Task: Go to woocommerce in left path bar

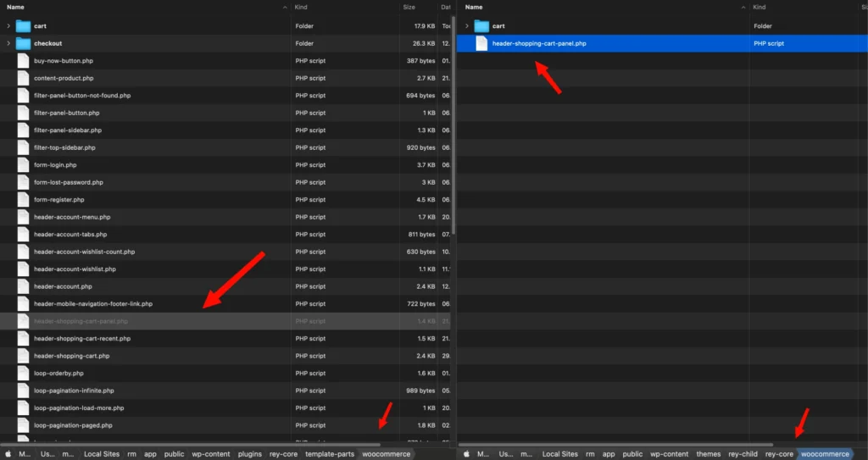Action: pyautogui.click(x=387, y=454)
